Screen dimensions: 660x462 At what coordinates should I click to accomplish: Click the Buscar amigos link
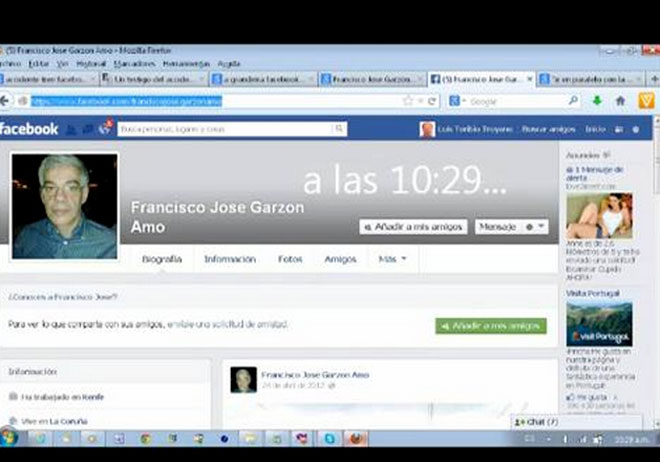point(549,129)
